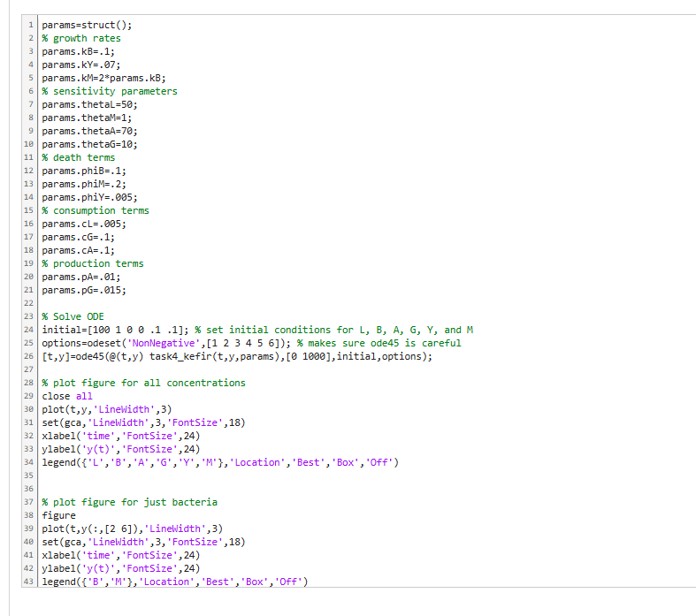Click the params.thetaA=70 statement

pos(89,131)
